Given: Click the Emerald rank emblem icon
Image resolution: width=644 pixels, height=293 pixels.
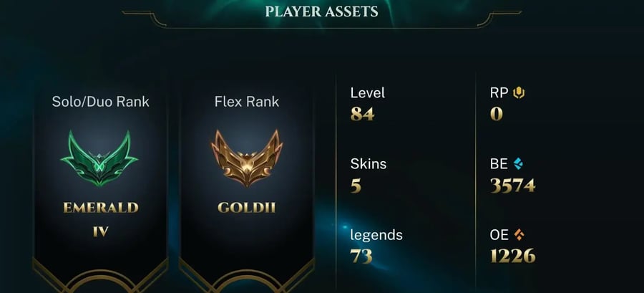Looking at the screenshot, I should click(x=99, y=158).
